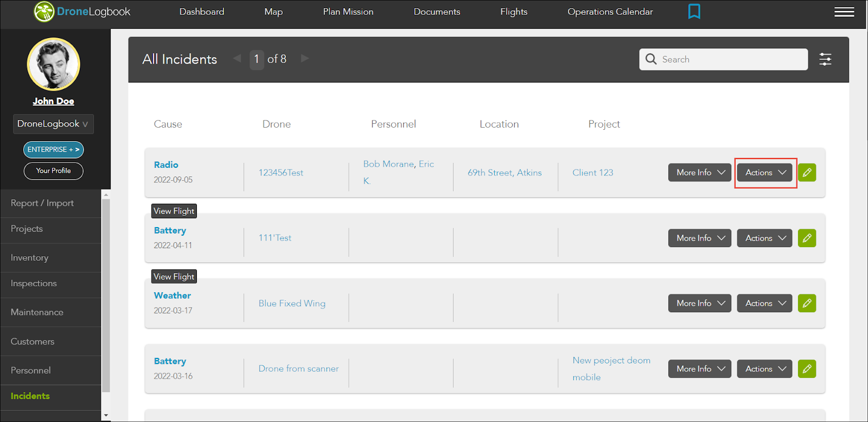Open John Doe name link
The image size is (868, 422).
pyautogui.click(x=53, y=101)
